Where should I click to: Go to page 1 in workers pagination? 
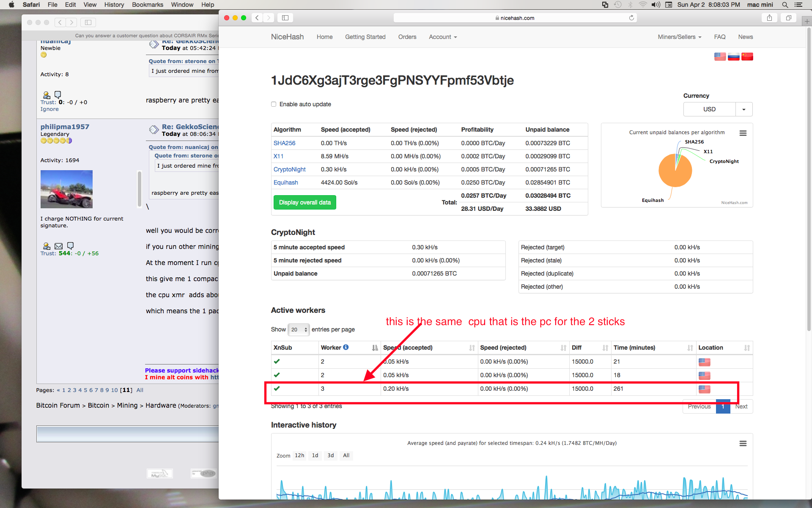723,406
